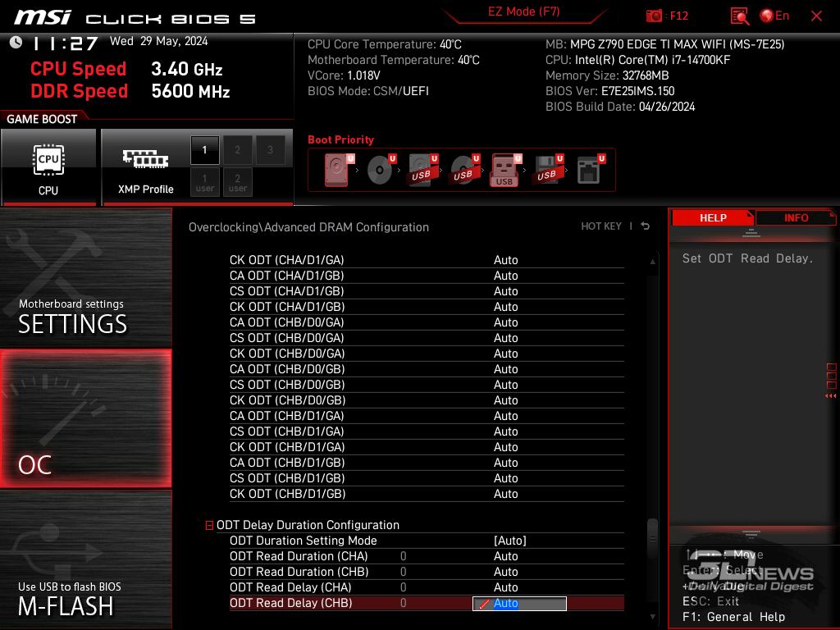The image size is (840, 630).
Task: Select CA ODT (CHB/D1/GA) row
Action: 427,416
